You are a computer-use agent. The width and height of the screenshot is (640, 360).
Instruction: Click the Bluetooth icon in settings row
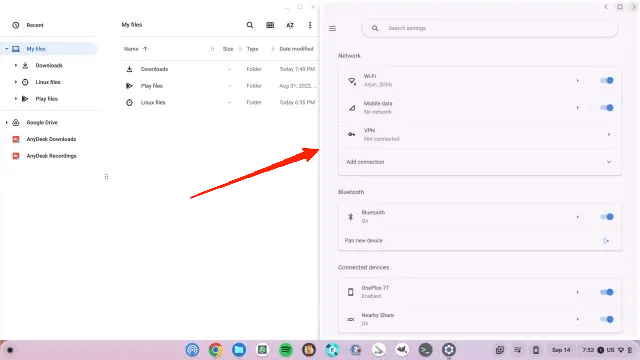[x=350, y=217]
